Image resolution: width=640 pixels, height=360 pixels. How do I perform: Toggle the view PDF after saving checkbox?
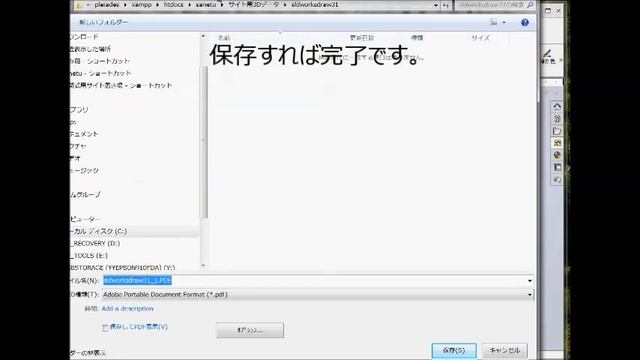pos(105,327)
